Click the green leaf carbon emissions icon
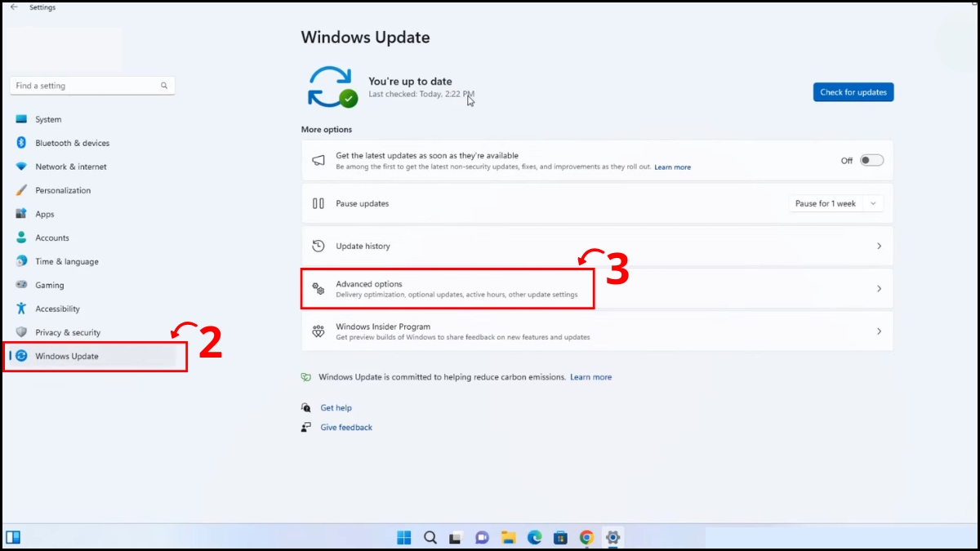 [x=306, y=377]
